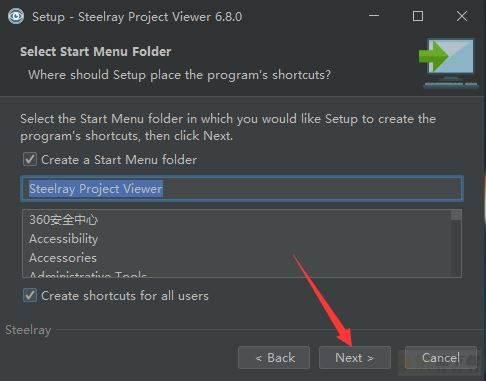Click the Start Menu folder name field
Viewport: 486px width, 381px height.
[x=242, y=189]
